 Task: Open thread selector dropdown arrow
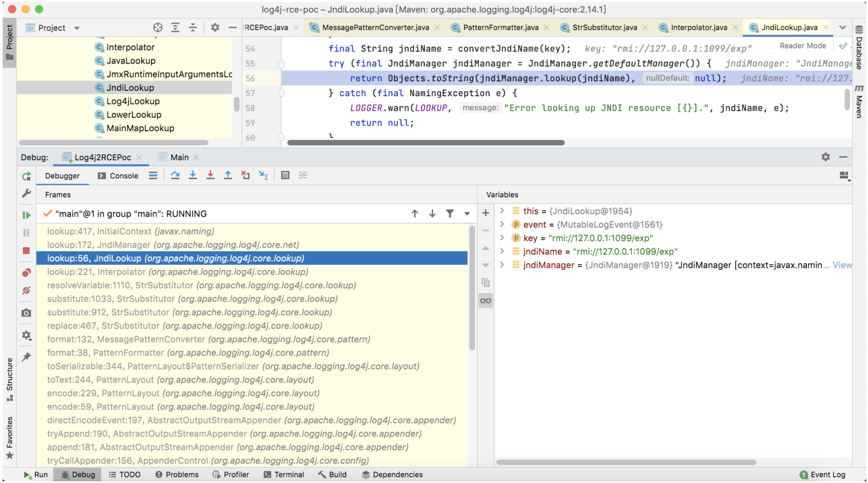(467, 214)
